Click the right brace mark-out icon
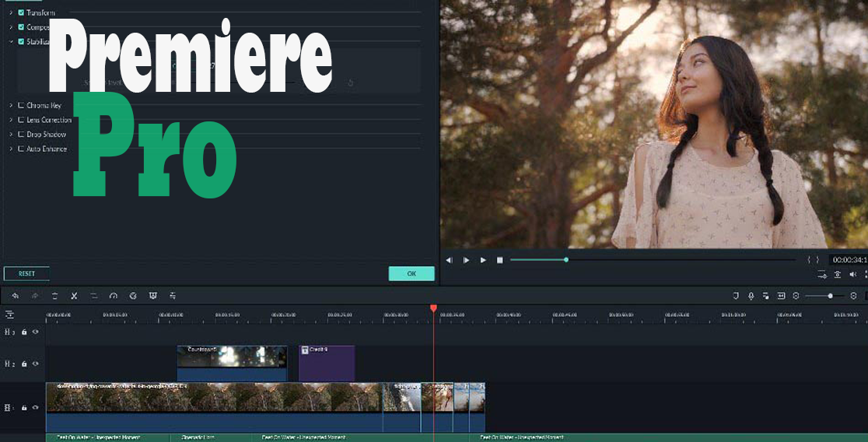868x442 pixels. (x=817, y=260)
